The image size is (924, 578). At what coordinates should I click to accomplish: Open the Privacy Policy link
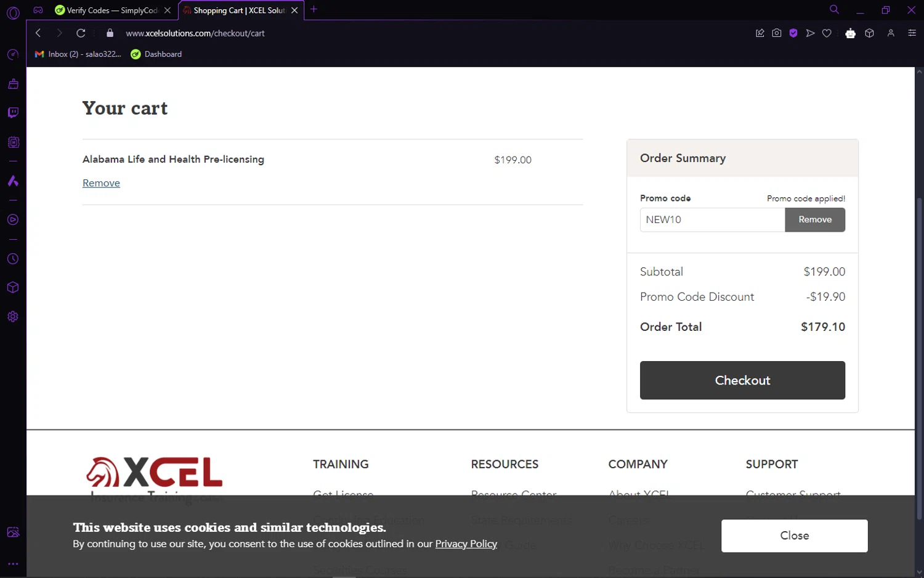pos(466,543)
